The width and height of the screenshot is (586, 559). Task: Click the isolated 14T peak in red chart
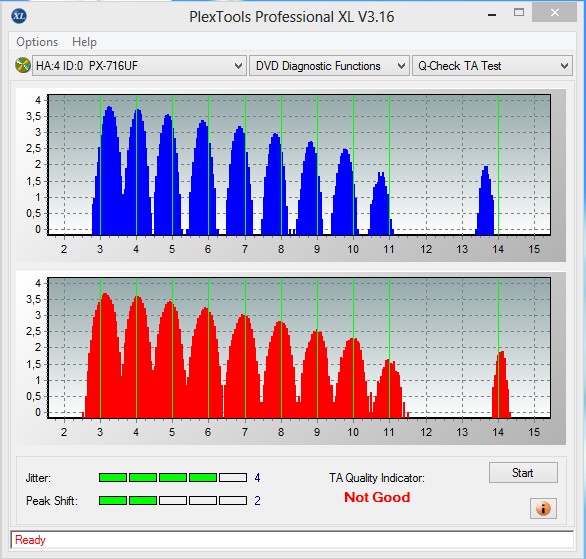point(501,384)
